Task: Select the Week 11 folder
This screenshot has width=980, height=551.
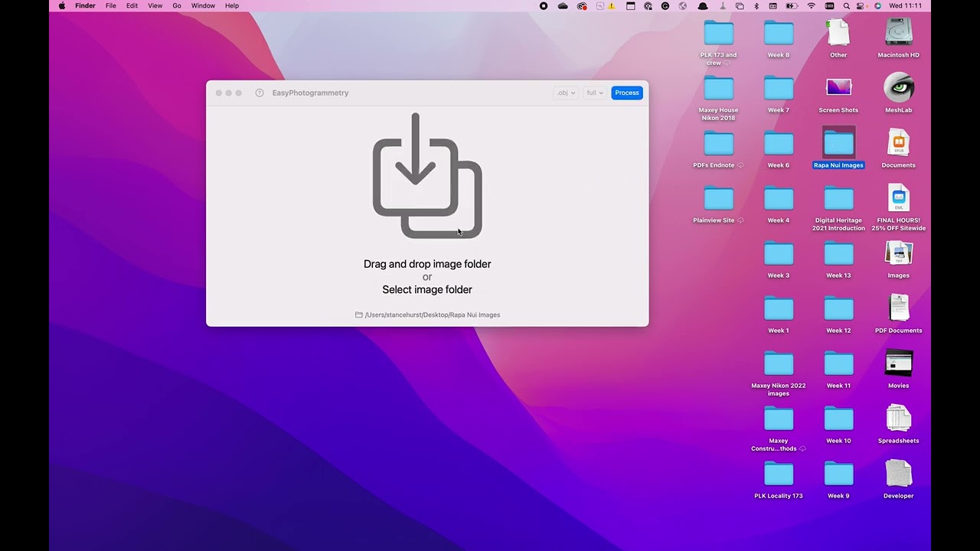Action: point(838,364)
